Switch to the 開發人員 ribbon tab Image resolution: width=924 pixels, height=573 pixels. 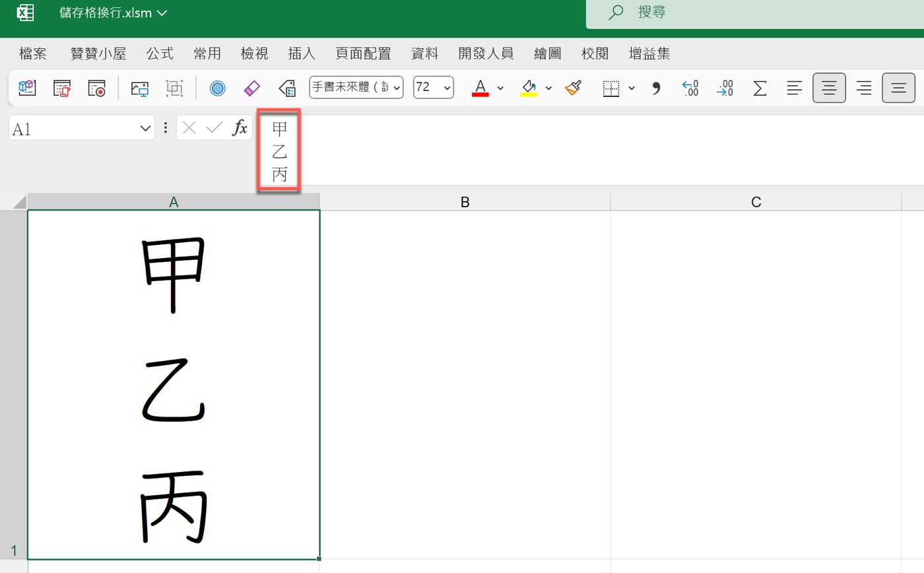(486, 53)
